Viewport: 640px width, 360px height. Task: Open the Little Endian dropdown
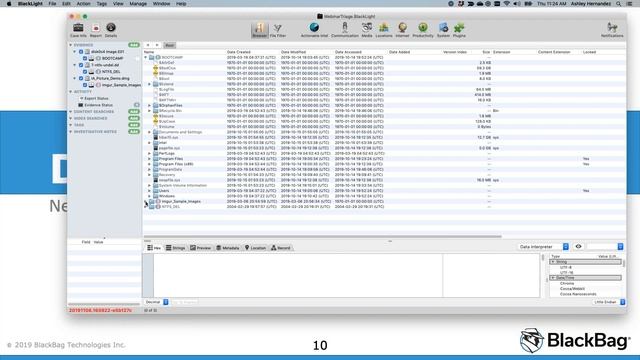pos(609,302)
